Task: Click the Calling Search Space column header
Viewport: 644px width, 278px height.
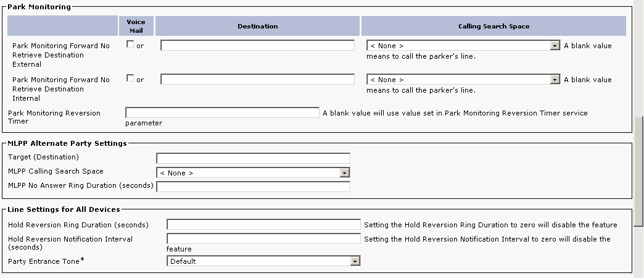Action: pos(493,26)
